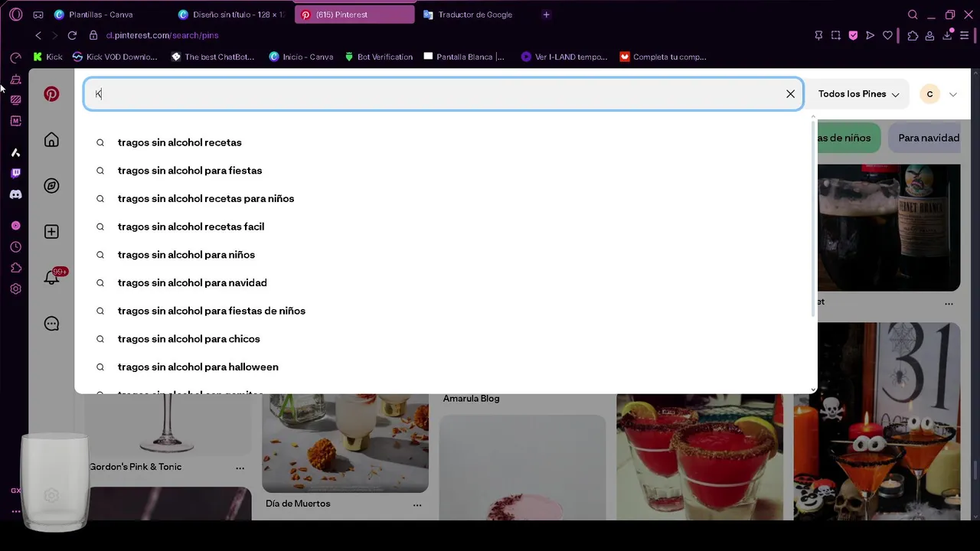Add page to bookmarks with heart icon
980x551 pixels.
pyautogui.click(x=887, y=35)
